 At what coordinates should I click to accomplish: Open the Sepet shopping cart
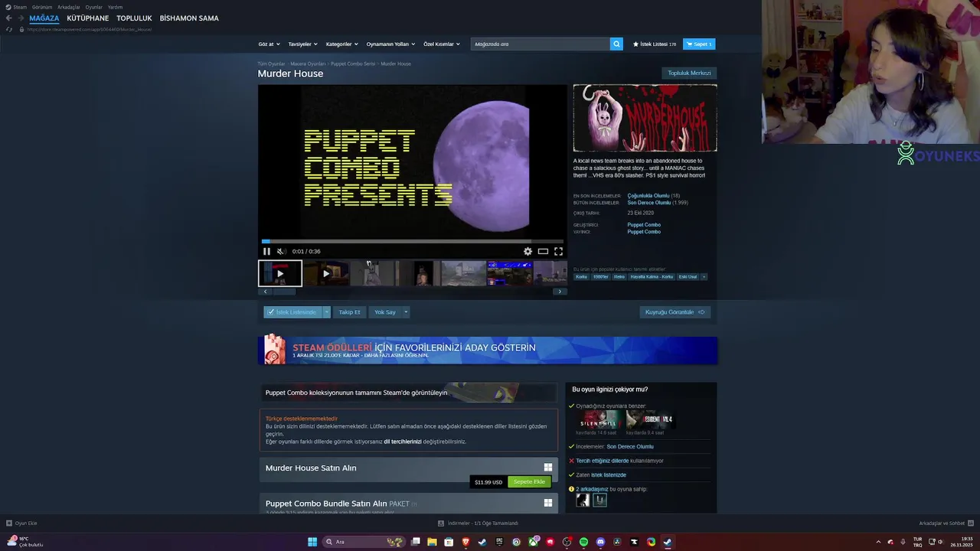tap(699, 44)
